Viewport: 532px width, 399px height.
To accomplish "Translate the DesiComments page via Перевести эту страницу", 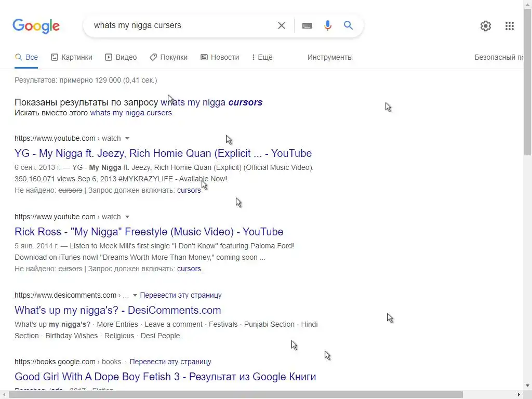I will [x=181, y=295].
